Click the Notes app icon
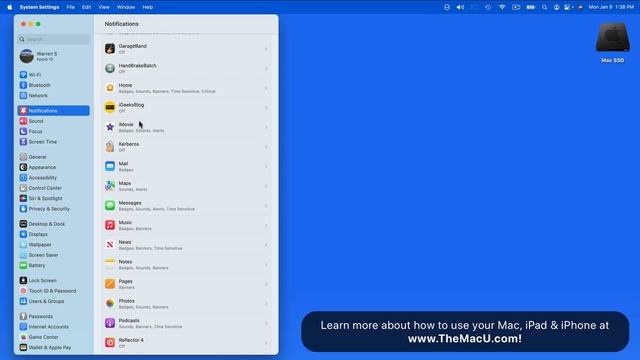 pyautogui.click(x=110, y=264)
